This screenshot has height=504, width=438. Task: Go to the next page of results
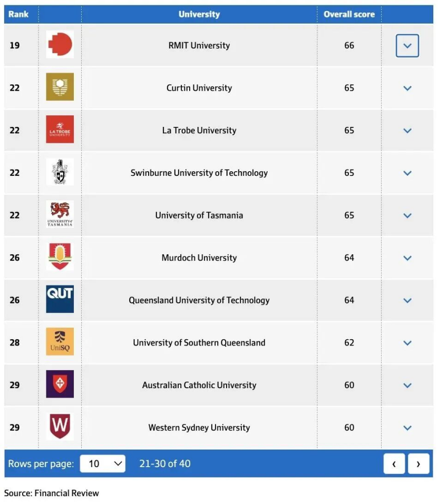click(418, 464)
